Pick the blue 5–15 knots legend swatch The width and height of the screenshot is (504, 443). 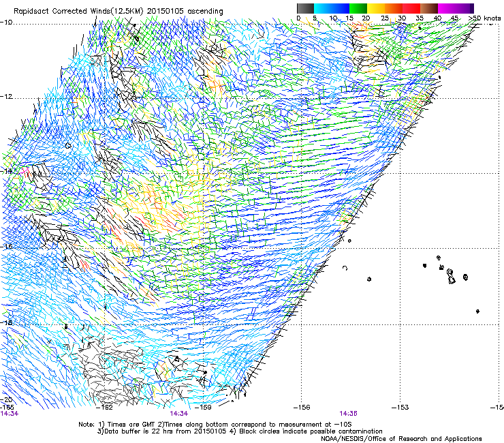[x=332, y=8]
